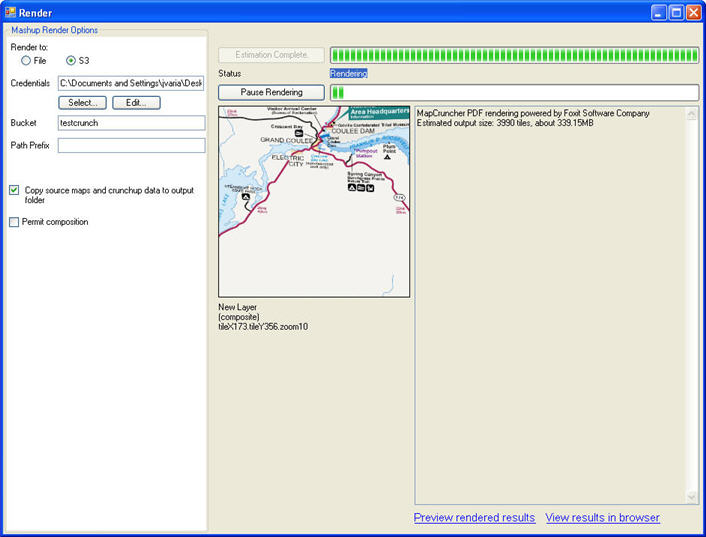Click the Estimation Complete button
The image size is (706, 537).
coord(271,55)
